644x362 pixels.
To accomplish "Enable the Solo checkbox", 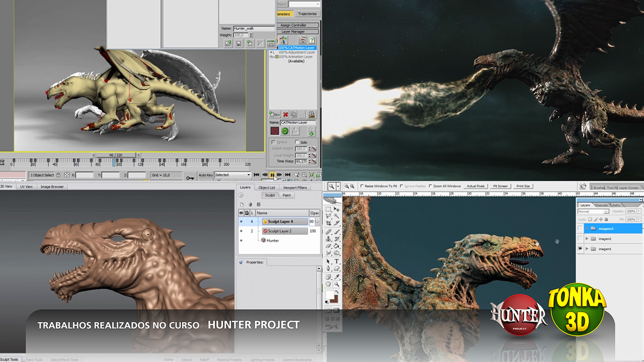I will [297, 142].
